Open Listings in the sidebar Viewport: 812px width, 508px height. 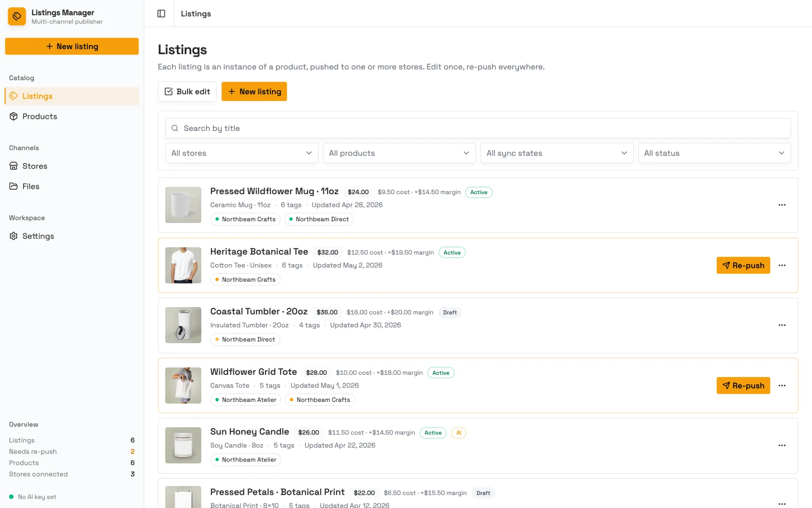(72, 96)
